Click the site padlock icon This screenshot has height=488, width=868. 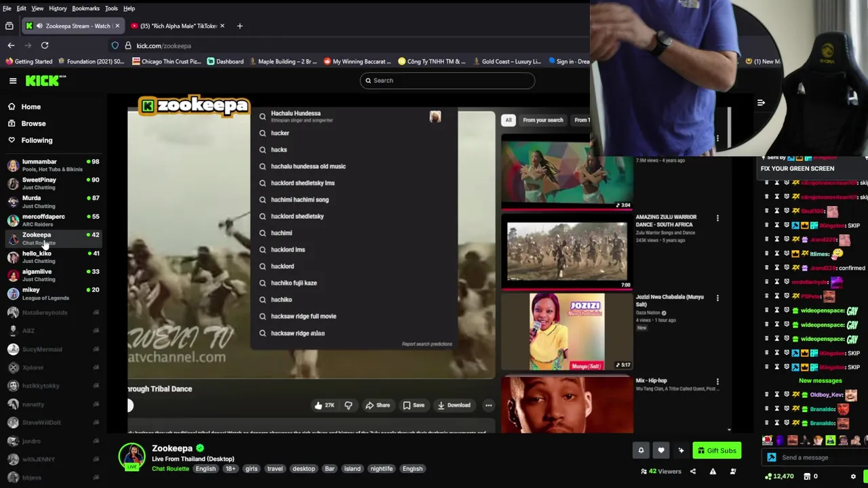click(128, 45)
